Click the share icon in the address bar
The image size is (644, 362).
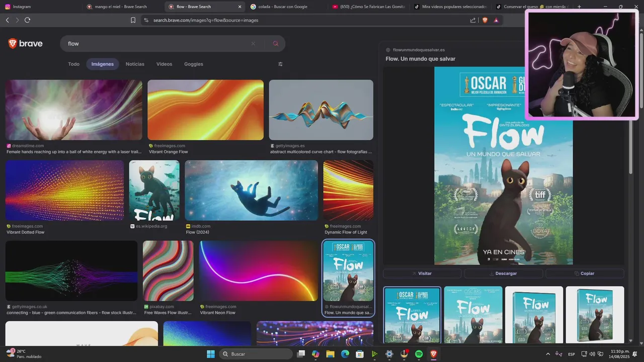473,20
